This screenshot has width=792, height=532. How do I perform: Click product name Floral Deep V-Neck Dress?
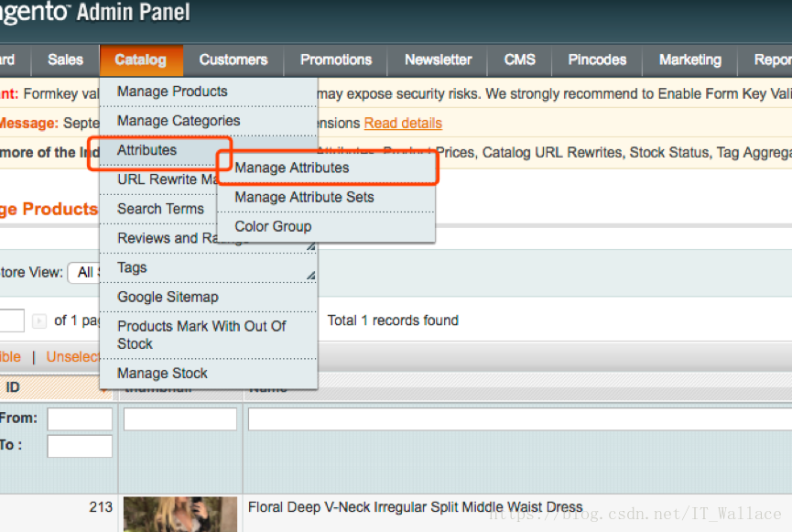[415, 507]
